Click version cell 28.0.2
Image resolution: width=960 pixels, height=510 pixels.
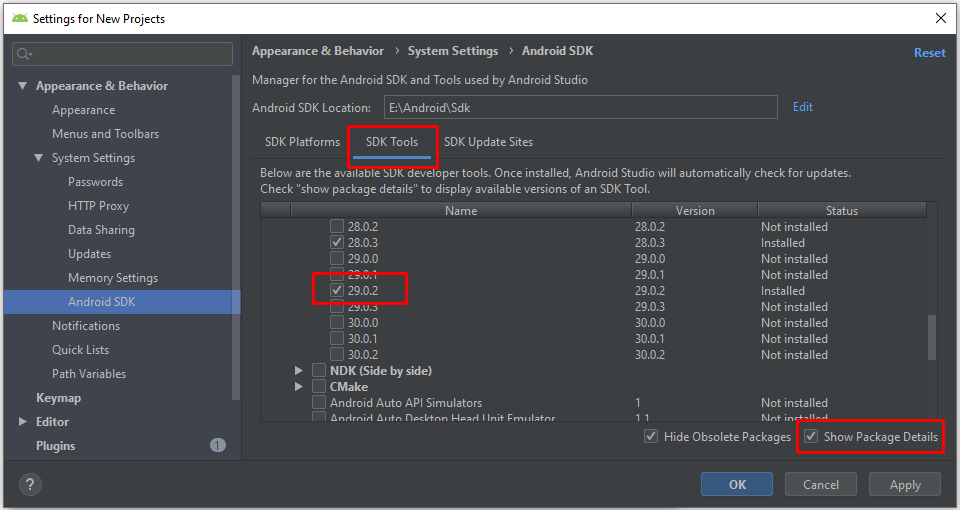650,227
